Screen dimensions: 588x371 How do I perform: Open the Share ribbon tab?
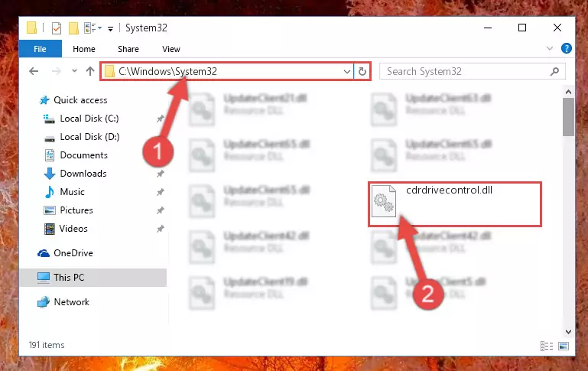click(128, 49)
